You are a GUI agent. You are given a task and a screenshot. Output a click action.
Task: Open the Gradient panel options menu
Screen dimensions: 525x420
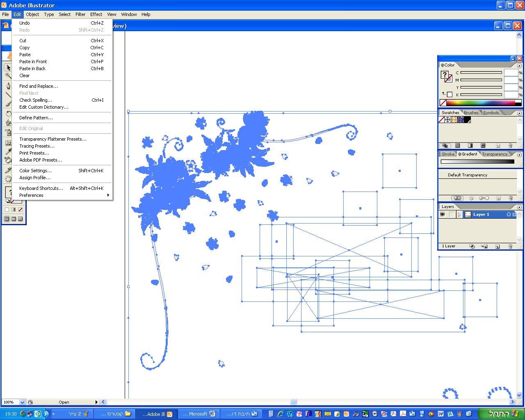point(519,155)
